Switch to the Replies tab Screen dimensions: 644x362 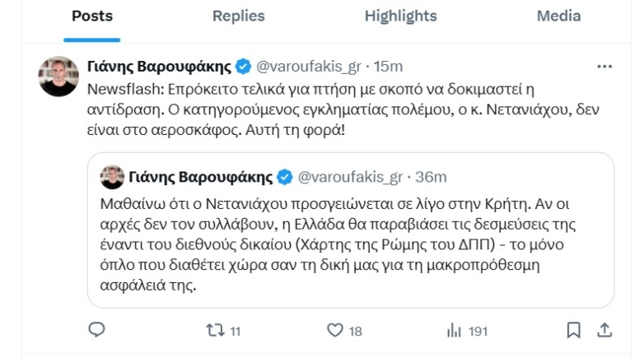coord(239,16)
